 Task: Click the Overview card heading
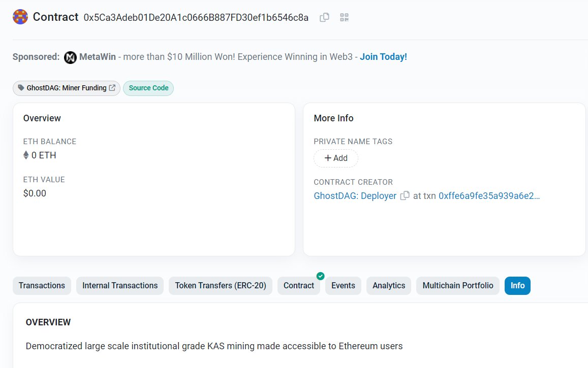(42, 118)
